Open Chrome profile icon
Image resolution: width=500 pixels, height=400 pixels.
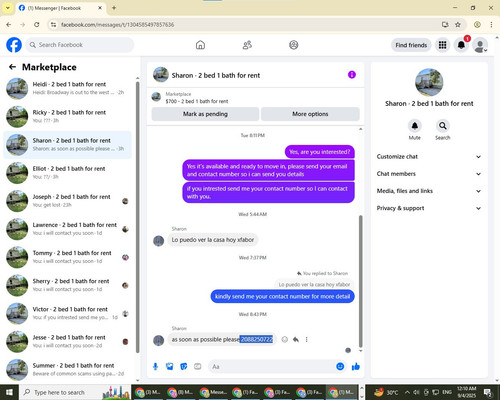coord(477,25)
